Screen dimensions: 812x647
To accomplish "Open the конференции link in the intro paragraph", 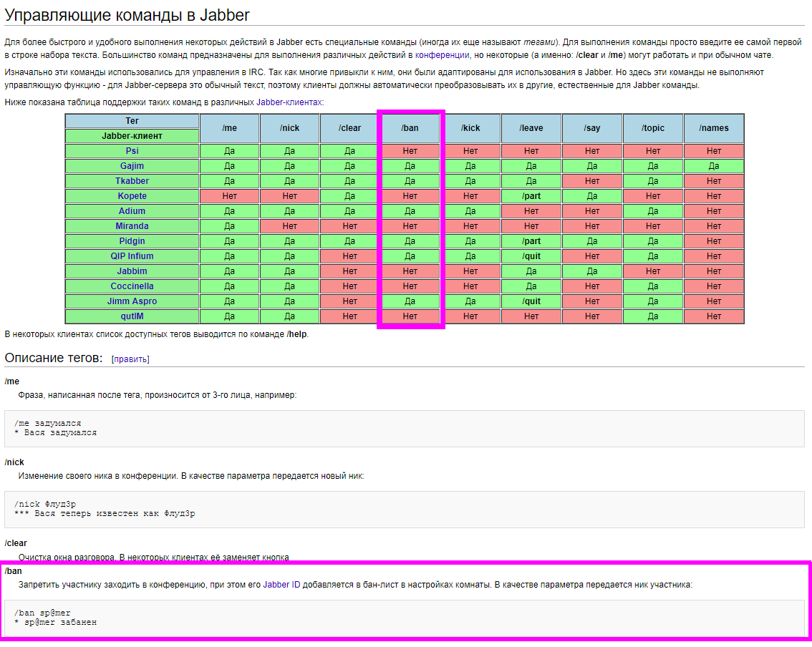I will [x=443, y=55].
